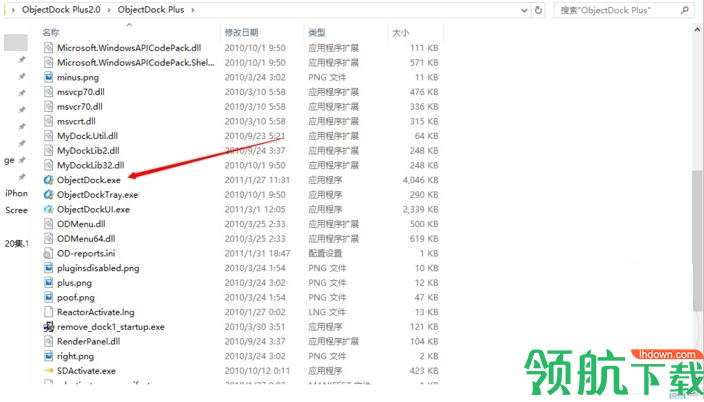
Task: Click the 571 KB size value
Action: pyautogui.click(x=424, y=62)
